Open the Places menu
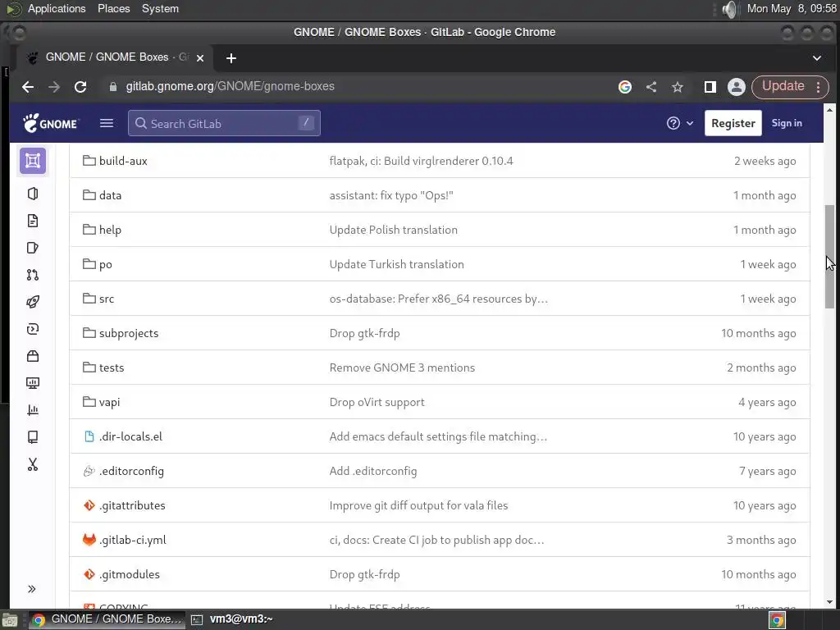Screen dimensions: 840x630 pyautogui.click(x=113, y=8)
